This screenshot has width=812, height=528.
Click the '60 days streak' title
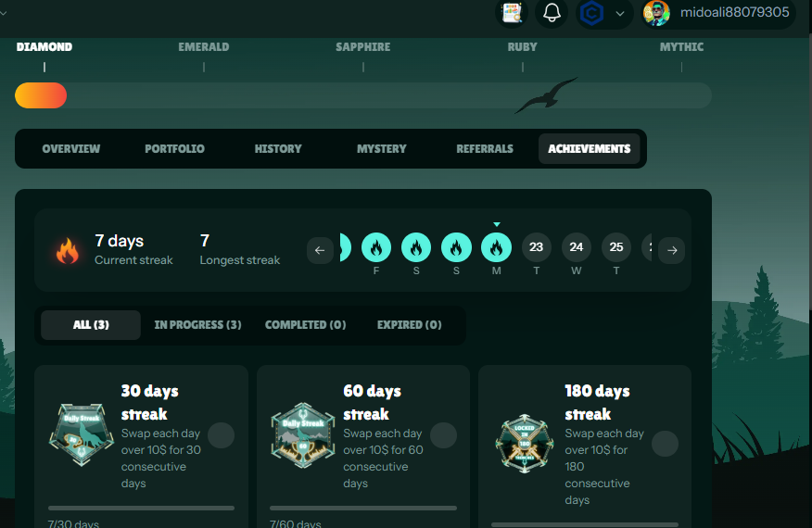point(372,402)
